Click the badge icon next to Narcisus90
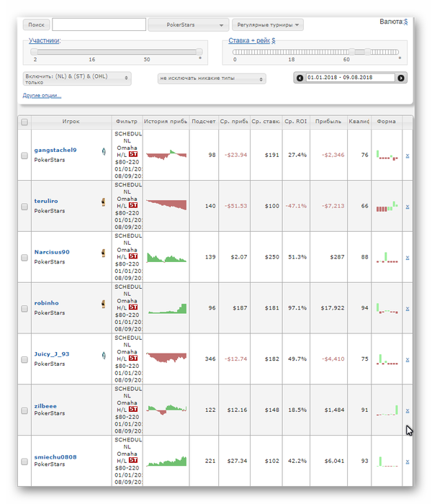 103,253
